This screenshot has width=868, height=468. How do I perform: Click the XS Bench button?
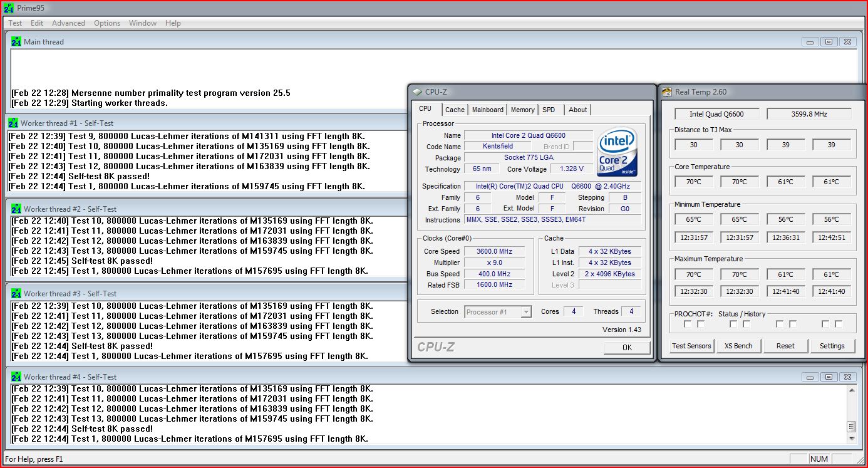tap(738, 346)
